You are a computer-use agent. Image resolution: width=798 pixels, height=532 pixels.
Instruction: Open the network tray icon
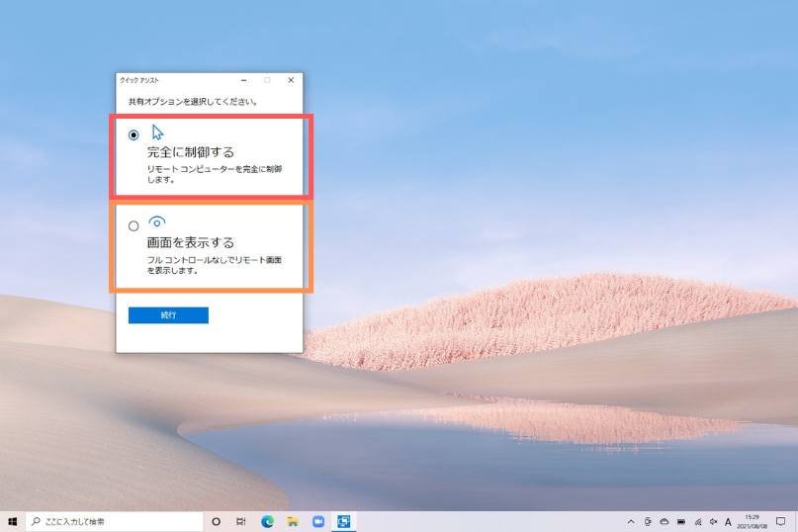click(698, 521)
